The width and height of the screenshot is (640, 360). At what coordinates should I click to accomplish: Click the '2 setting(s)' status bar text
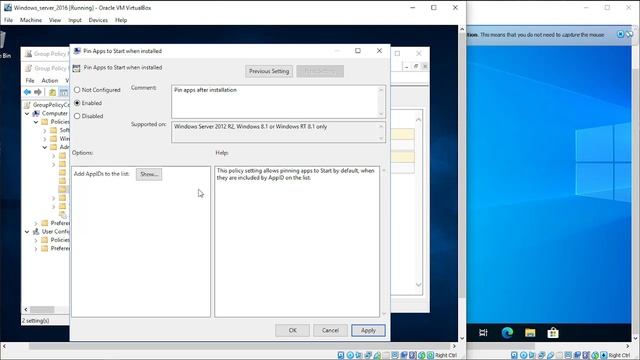36,321
